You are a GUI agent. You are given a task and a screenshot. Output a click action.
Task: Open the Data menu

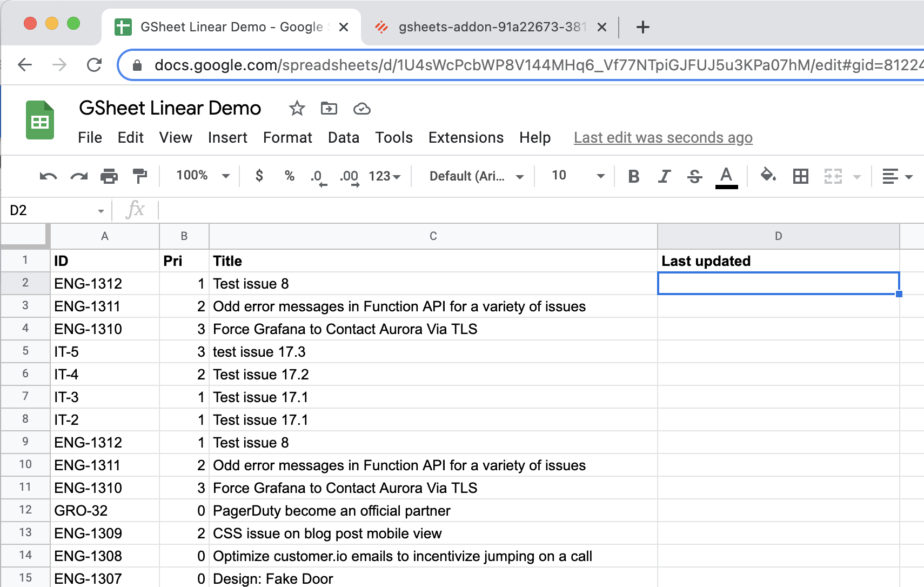[344, 138]
